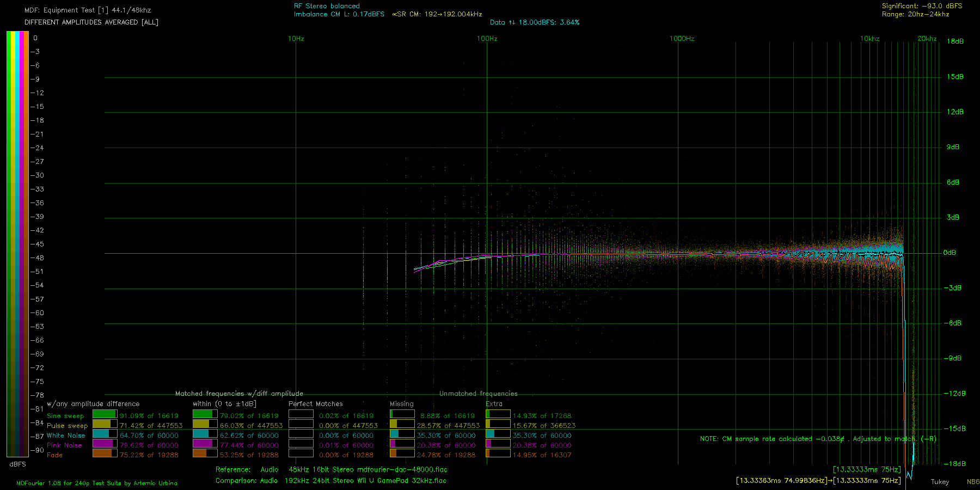
Task: Select 'White Noise' legend entry
Action: pos(66,436)
